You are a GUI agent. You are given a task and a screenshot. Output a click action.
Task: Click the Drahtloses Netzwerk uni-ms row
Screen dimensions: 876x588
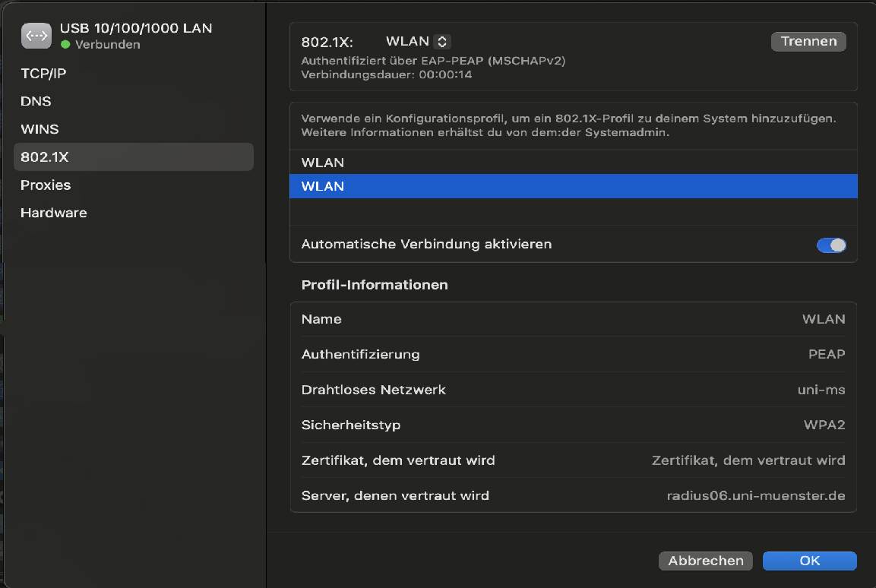[x=573, y=390]
